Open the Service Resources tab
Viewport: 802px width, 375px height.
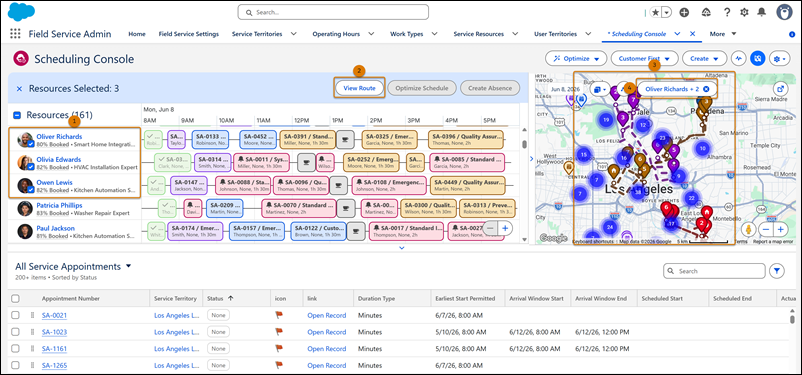click(x=479, y=34)
